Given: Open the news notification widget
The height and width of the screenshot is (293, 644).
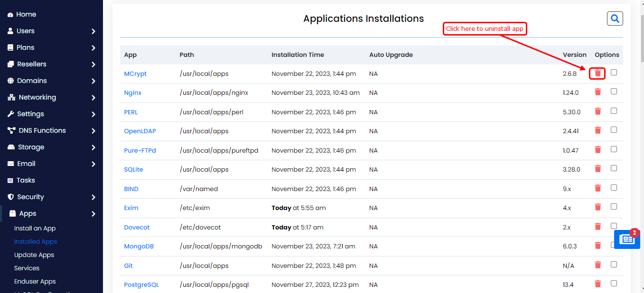Looking at the screenshot, I should [626, 239].
